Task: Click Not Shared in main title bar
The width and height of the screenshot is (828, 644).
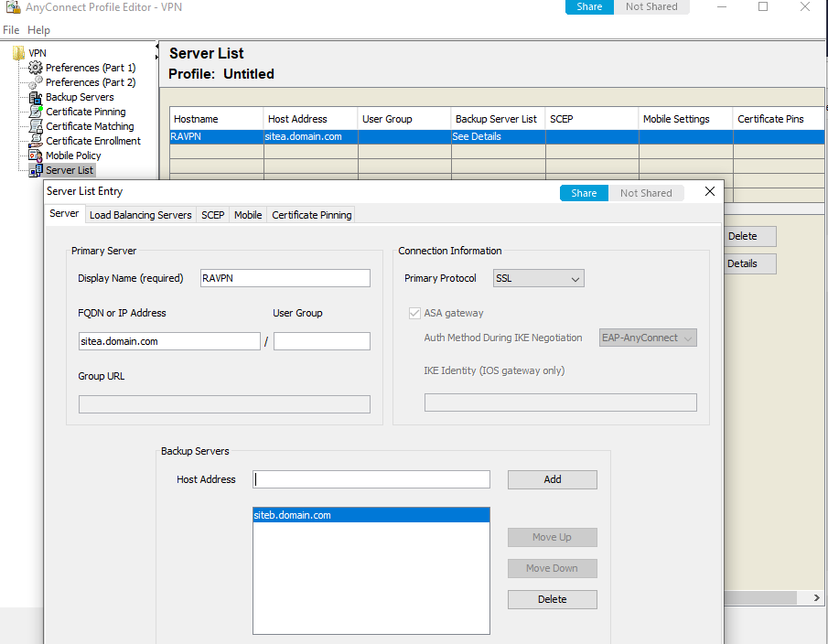Action: pyautogui.click(x=651, y=7)
